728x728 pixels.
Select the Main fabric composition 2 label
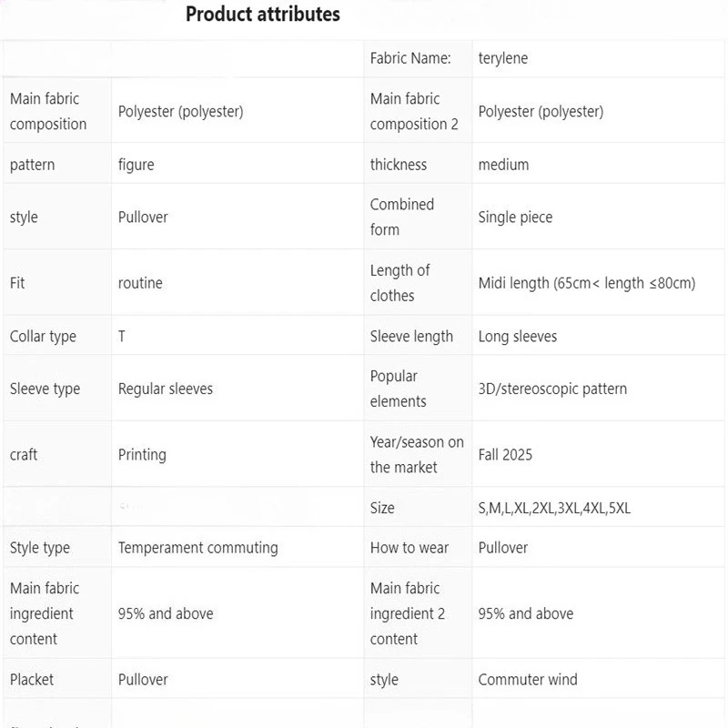pyautogui.click(x=414, y=111)
